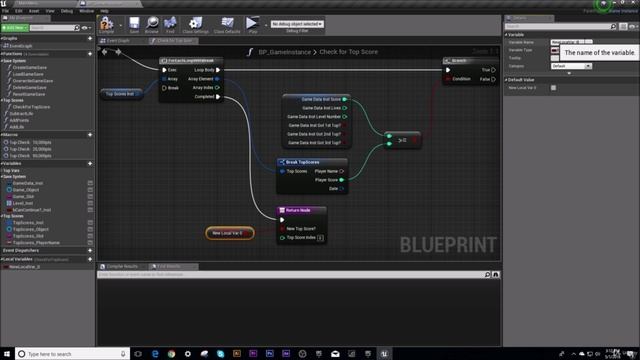This screenshot has width=640, height=360.
Task: Open Play options dropdown arrow
Action: [x=266, y=25]
